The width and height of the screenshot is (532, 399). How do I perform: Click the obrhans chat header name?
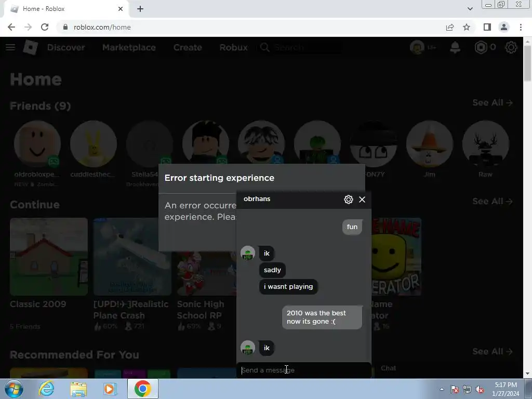(x=257, y=199)
